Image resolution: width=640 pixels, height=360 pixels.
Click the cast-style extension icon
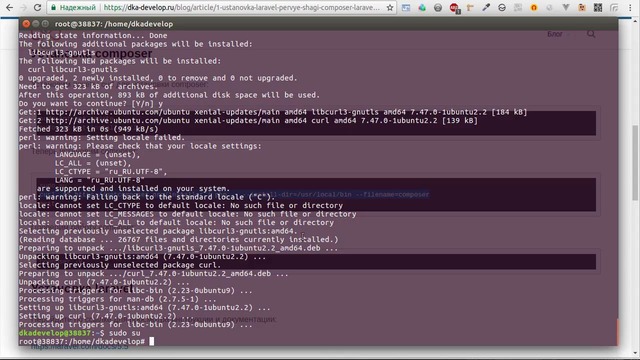pyautogui.click(x=614, y=7)
